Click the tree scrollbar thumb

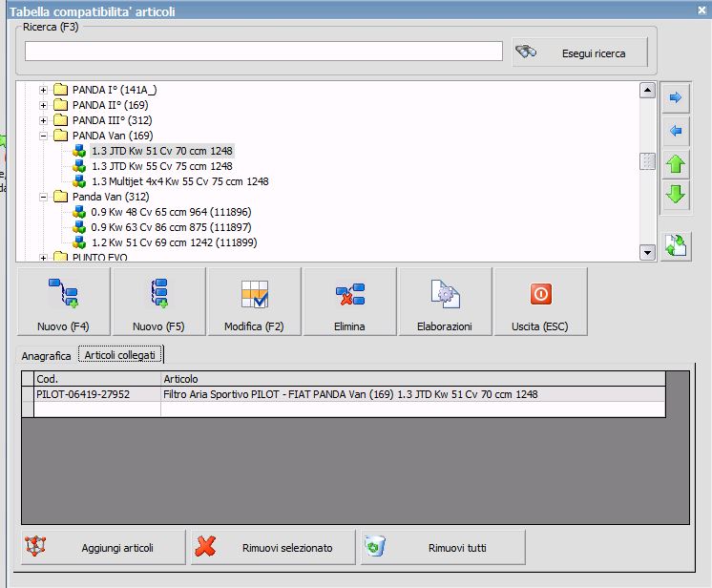[647, 161]
